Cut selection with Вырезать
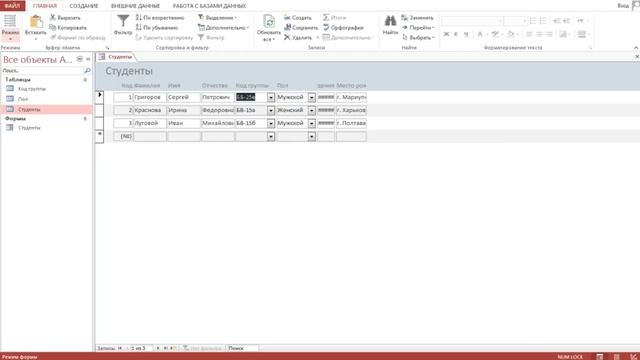Image resolution: width=640 pixels, height=360 pixels. tap(65, 18)
